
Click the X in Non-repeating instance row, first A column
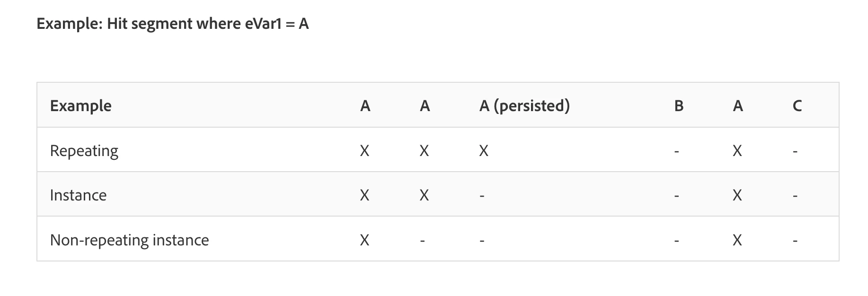pos(364,240)
